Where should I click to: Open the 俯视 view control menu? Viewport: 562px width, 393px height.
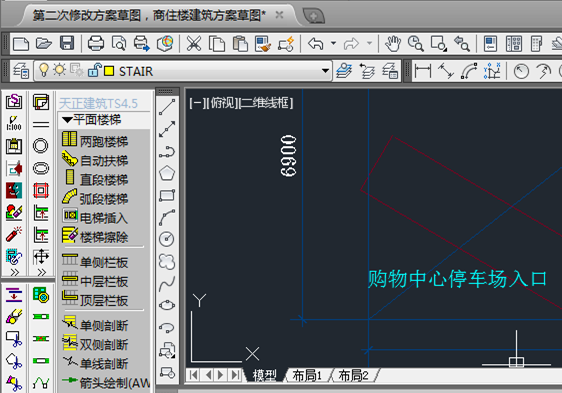pyautogui.click(x=222, y=103)
